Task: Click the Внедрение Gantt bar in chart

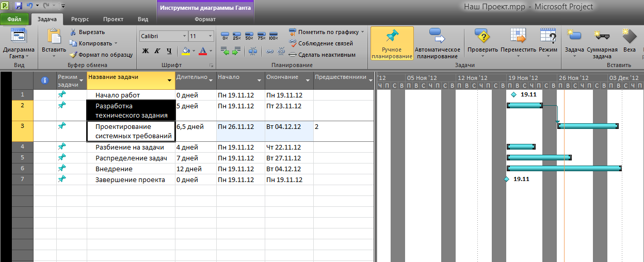Action: (564, 168)
